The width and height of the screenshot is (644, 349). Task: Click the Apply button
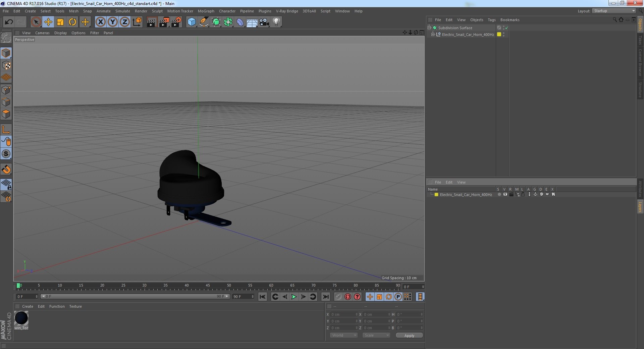[x=409, y=335]
